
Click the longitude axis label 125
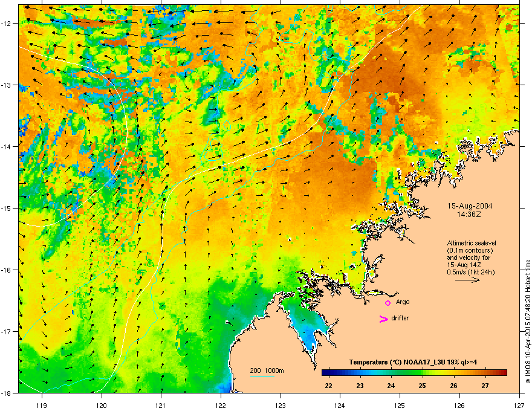tap(400, 405)
